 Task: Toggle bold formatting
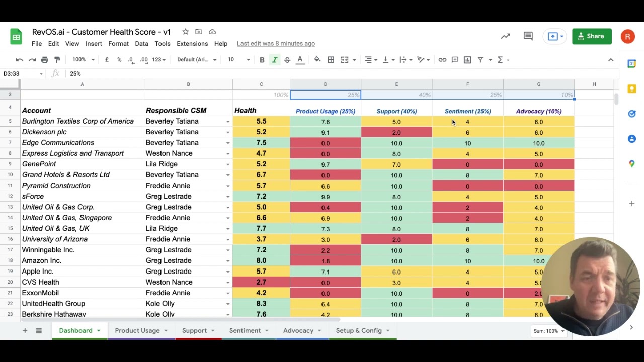pos(262,60)
